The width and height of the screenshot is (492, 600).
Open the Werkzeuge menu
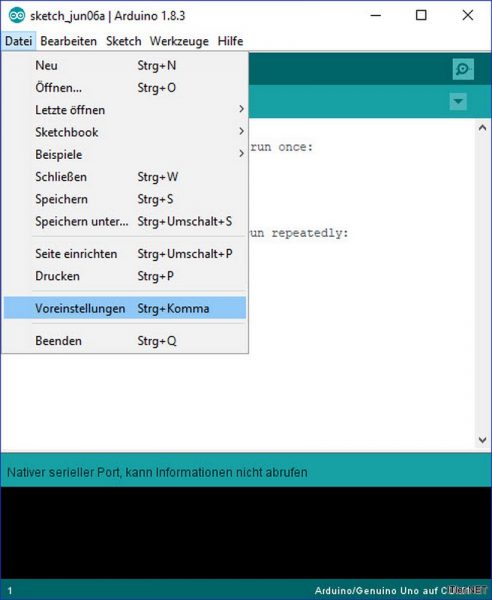coord(179,41)
